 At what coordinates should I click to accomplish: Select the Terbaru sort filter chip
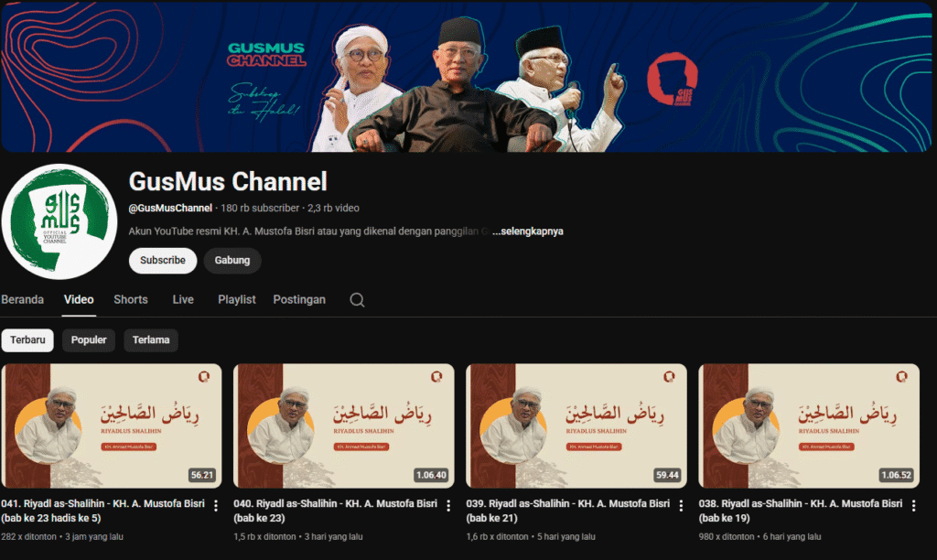(27, 340)
